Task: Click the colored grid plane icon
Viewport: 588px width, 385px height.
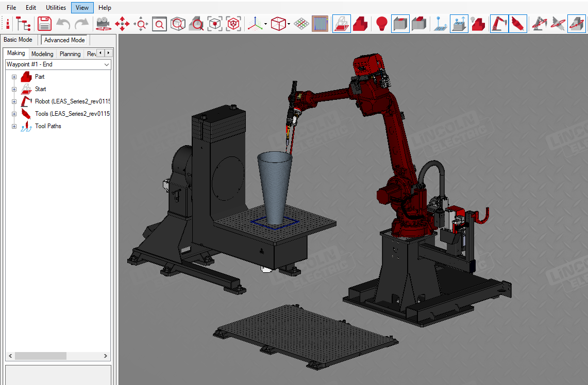Action: point(301,24)
